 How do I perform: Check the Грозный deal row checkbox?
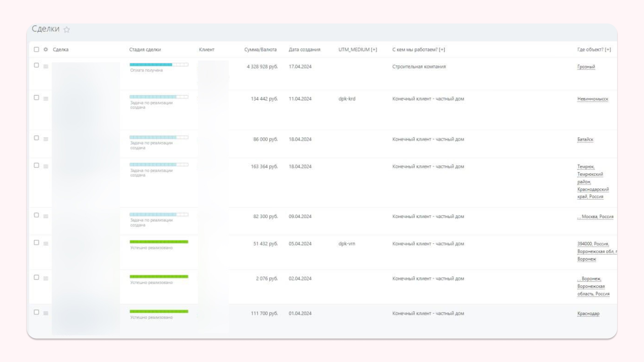[x=36, y=65]
